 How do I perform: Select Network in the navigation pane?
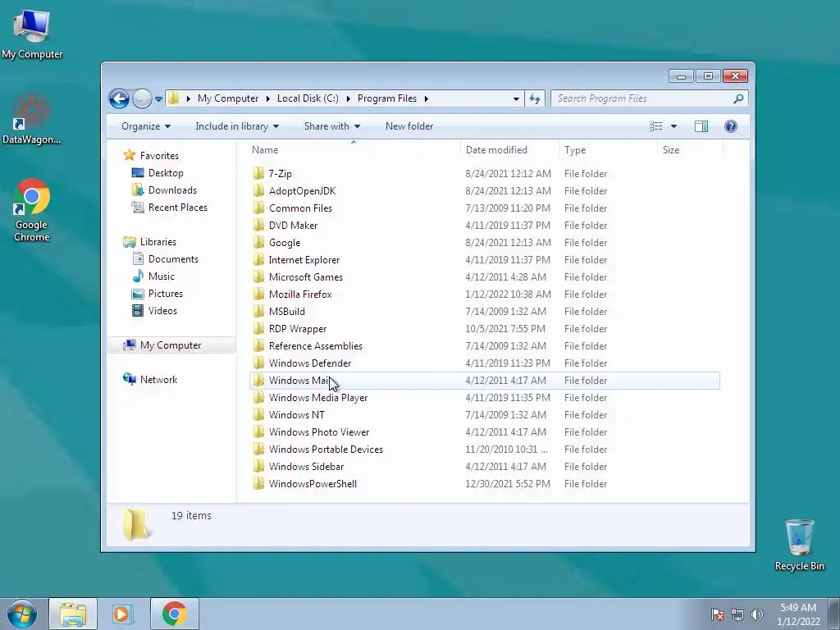point(158,380)
